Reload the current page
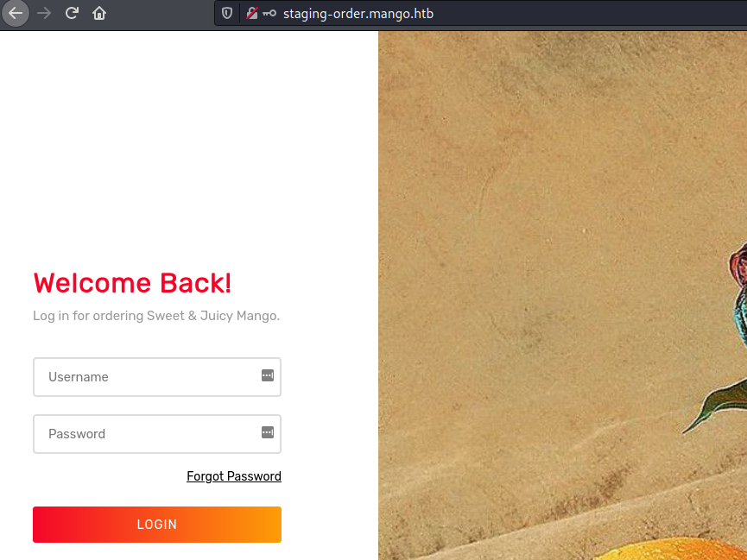 click(72, 13)
